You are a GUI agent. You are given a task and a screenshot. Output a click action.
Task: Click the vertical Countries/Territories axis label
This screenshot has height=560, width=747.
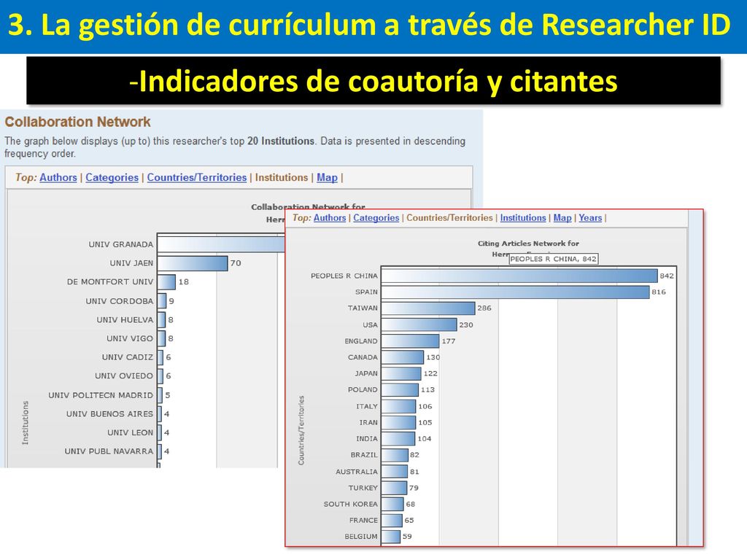click(301, 430)
